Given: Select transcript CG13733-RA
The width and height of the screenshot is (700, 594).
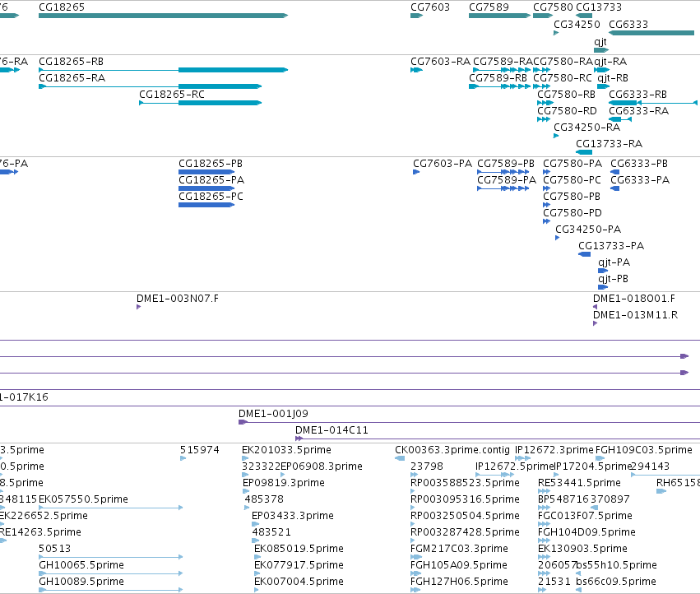Looking at the screenshot, I should 584,153.
